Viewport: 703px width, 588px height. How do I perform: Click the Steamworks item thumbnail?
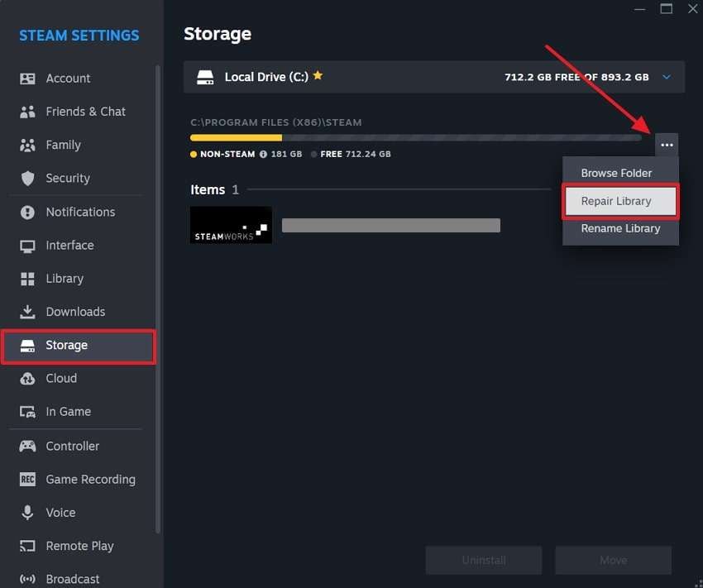click(231, 225)
